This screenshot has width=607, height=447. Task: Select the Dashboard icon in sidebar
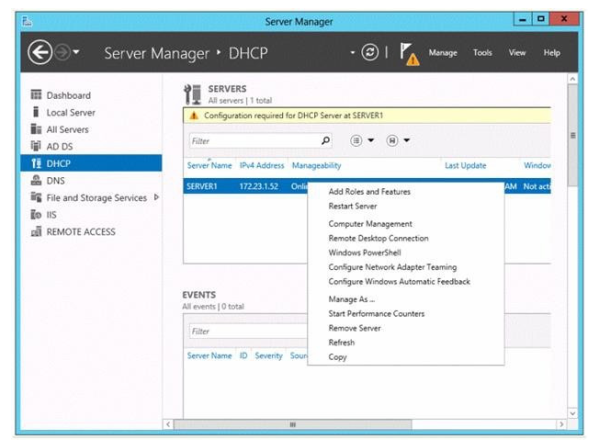click(x=36, y=94)
